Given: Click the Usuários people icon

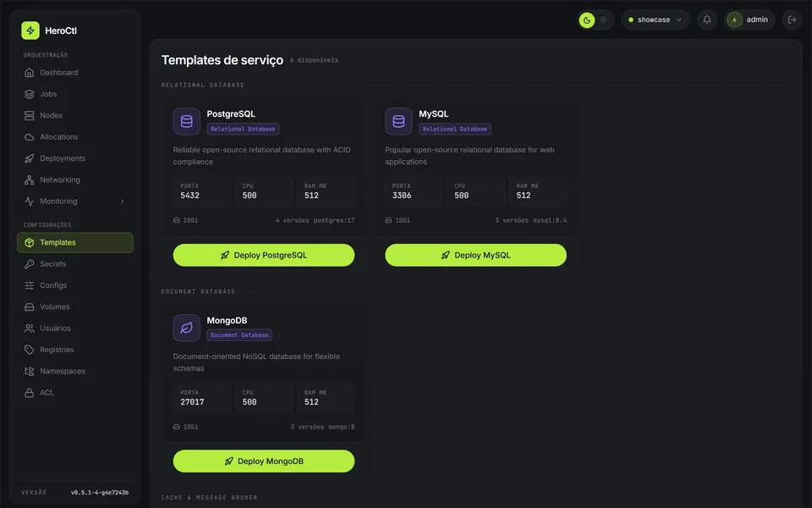Looking at the screenshot, I should coord(30,329).
